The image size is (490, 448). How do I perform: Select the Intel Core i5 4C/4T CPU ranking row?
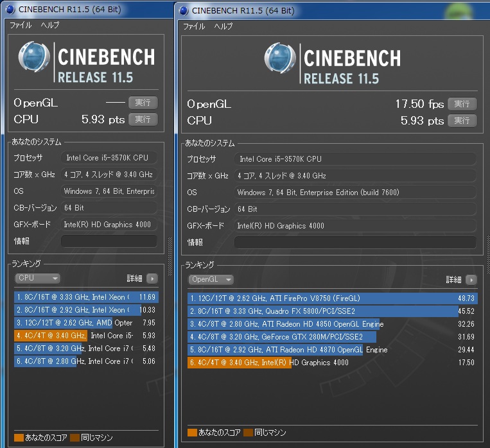click(x=86, y=335)
